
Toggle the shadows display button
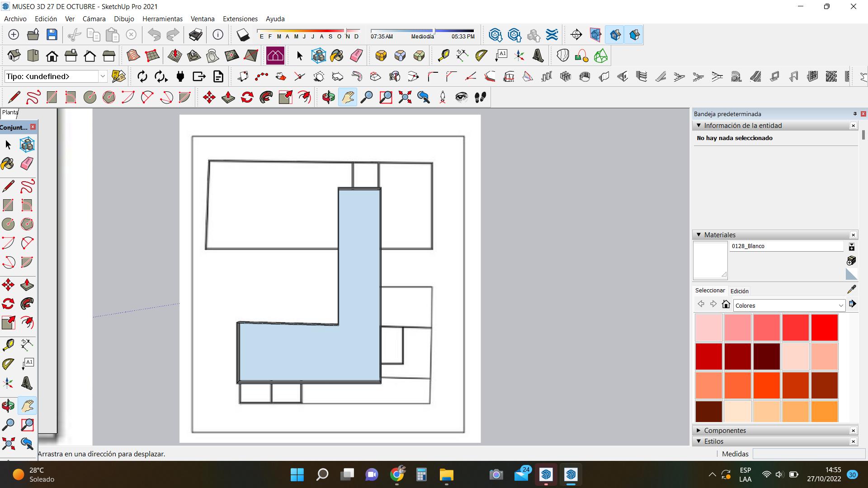243,35
